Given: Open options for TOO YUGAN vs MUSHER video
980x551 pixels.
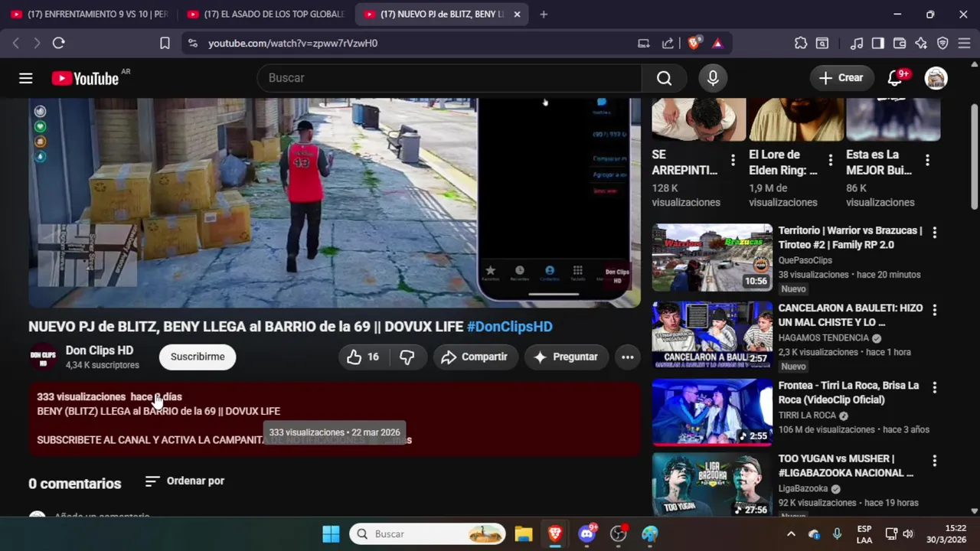Looking at the screenshot, I should click(x=934, y=461).
